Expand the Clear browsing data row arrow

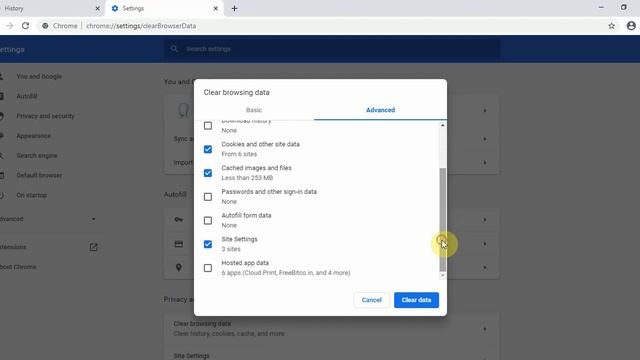click(x=485, y=329)
